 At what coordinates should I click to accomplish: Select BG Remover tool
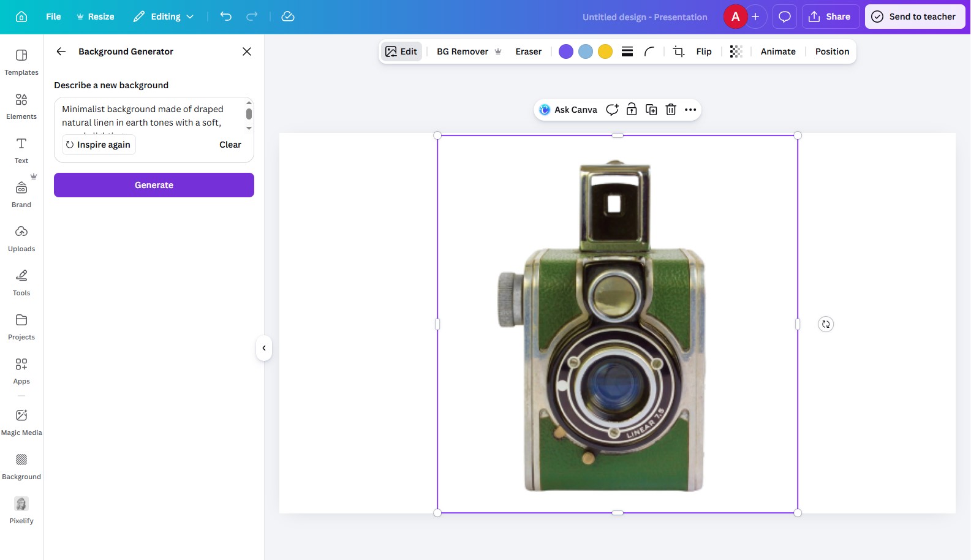[x=469, y=51]
